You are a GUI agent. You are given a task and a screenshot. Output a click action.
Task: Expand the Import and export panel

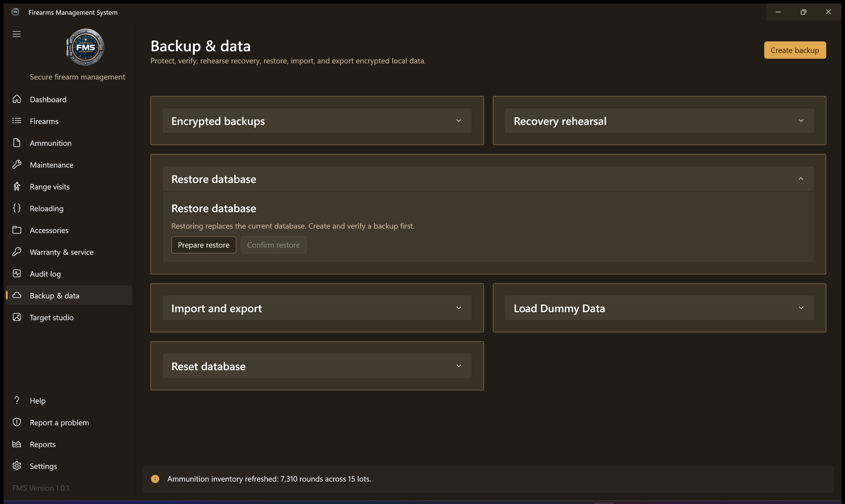coord(317,308)
